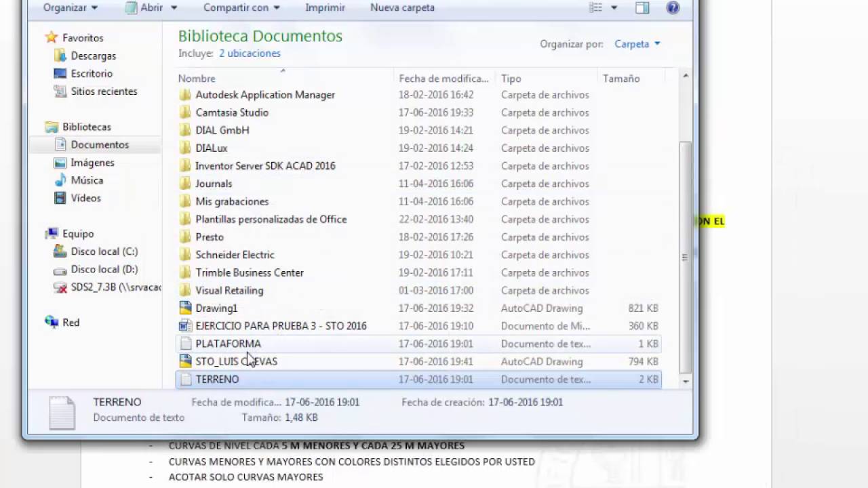
Task: Click the Trimble Business Center folder icon
Action: tap(185, 272)
